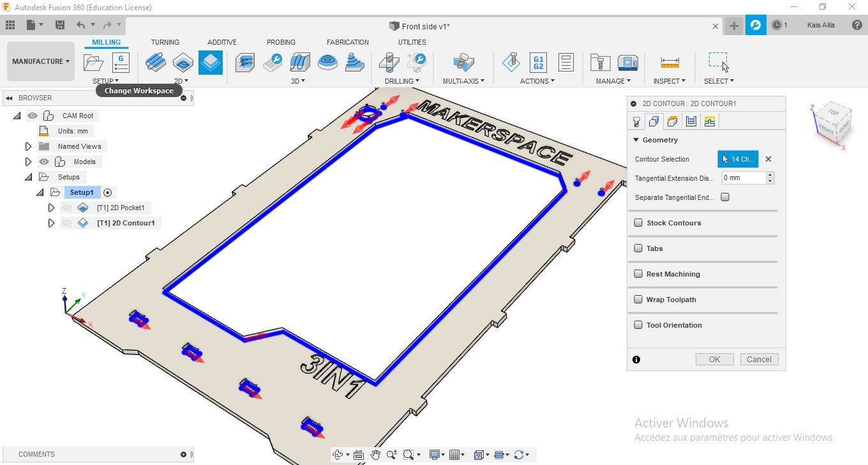Open the MANUFACTURE workspace dropdown

(x=41, y=61)
